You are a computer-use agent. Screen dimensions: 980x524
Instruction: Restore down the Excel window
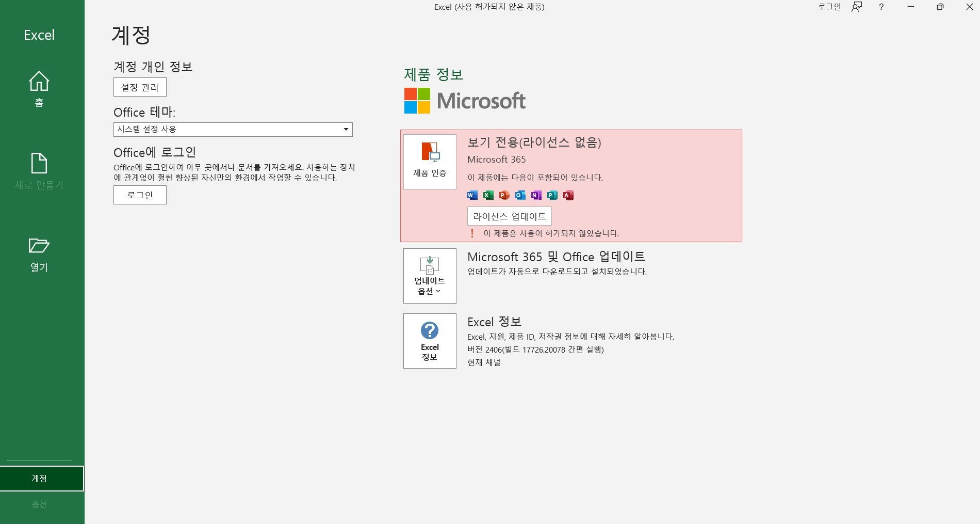[x=940, y=7]
